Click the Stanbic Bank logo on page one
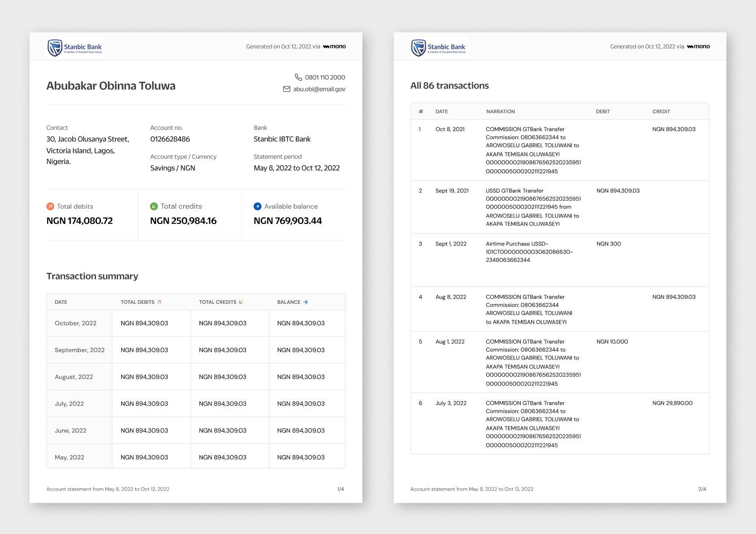This screenshot has height=534, width=756. [x=75, y=48]
